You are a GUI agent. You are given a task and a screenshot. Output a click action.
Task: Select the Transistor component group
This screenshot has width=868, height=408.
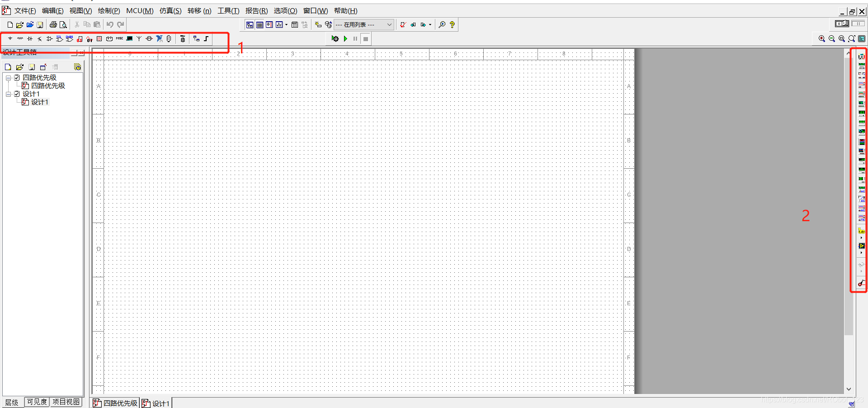[x=40, y=39]
